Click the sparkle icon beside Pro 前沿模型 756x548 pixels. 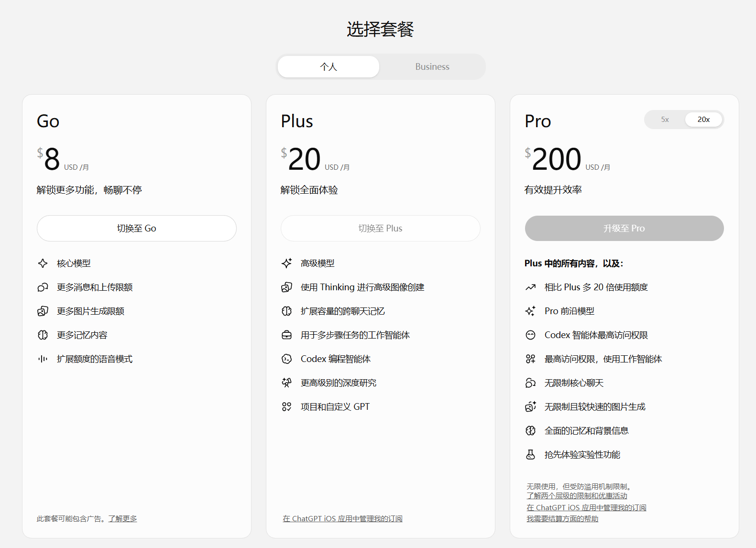click(530, 311)
